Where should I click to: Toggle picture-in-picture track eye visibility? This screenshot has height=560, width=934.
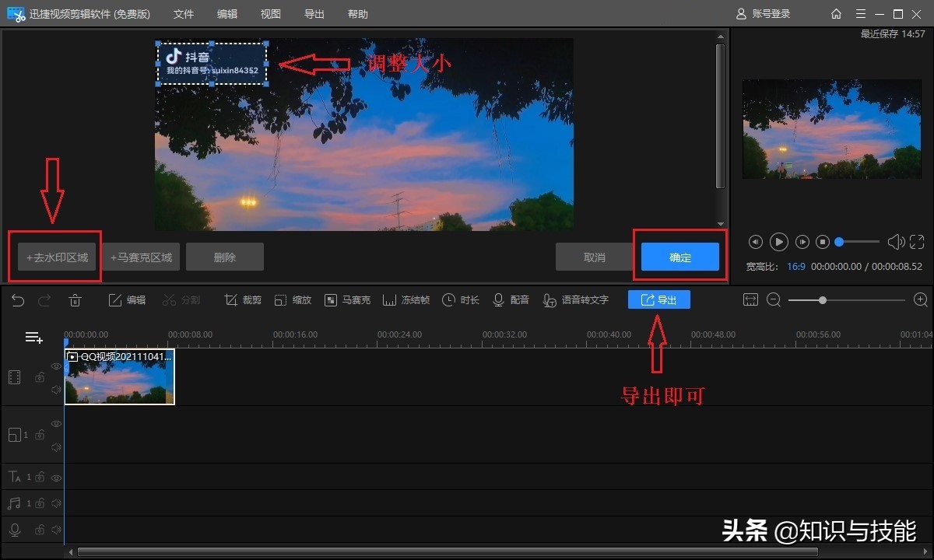click(x=56, y=423)
